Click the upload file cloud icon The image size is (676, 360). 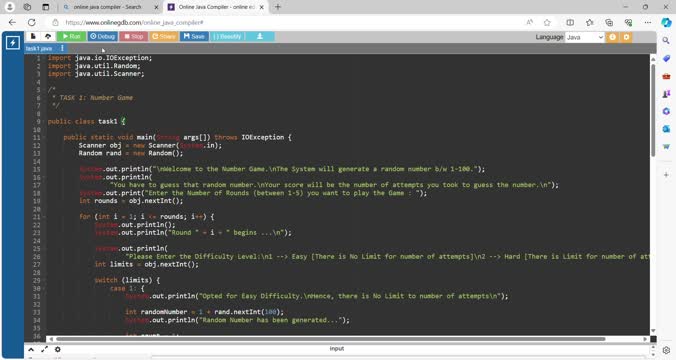coord(48,37)
